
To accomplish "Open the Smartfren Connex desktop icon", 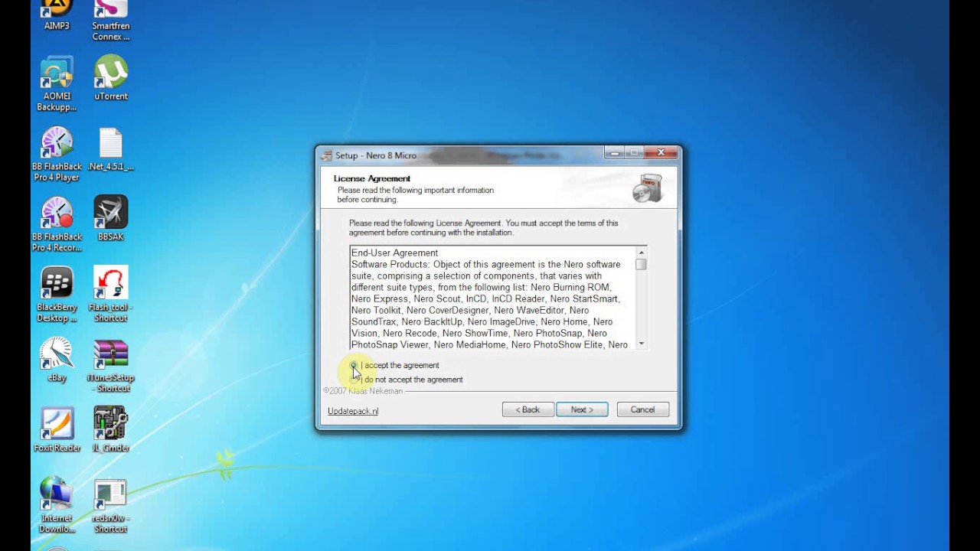I will click(110, 20).
